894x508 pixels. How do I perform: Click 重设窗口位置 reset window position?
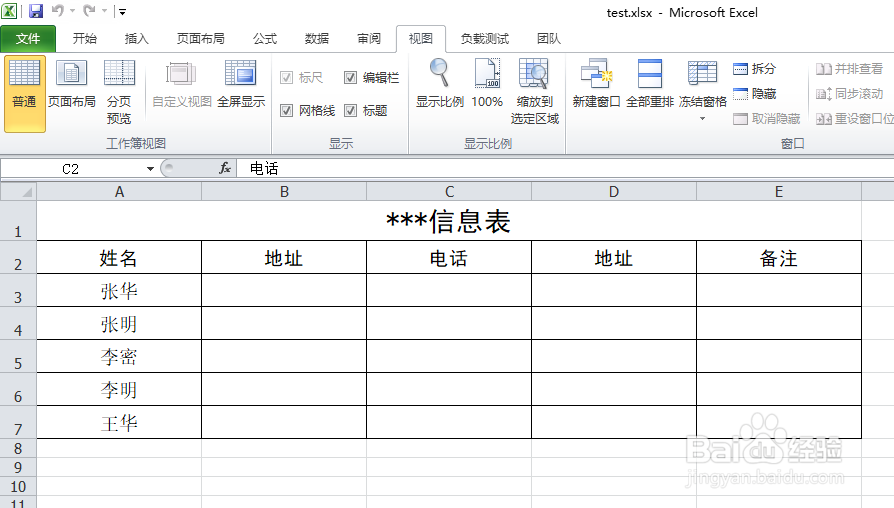click(x=855, y=119)
